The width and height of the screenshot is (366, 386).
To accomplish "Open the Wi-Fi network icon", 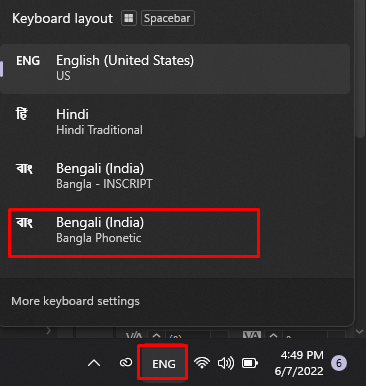I will click(202, 363).
